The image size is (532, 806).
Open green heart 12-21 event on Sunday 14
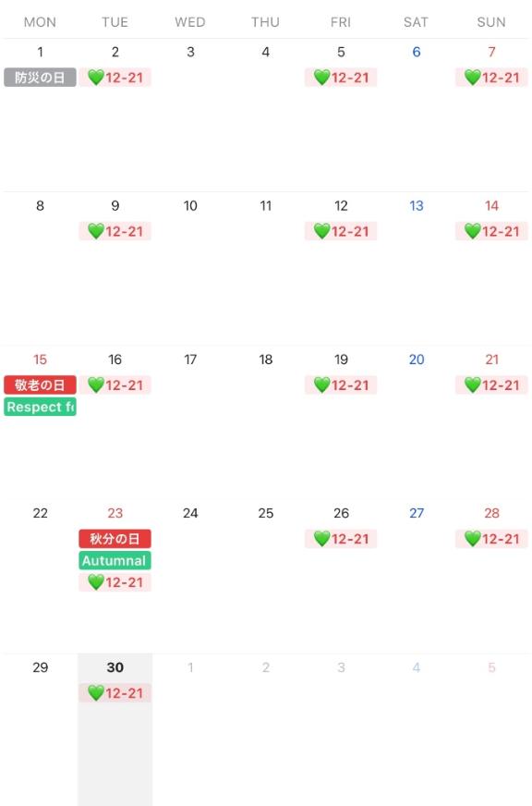(491, 231)
